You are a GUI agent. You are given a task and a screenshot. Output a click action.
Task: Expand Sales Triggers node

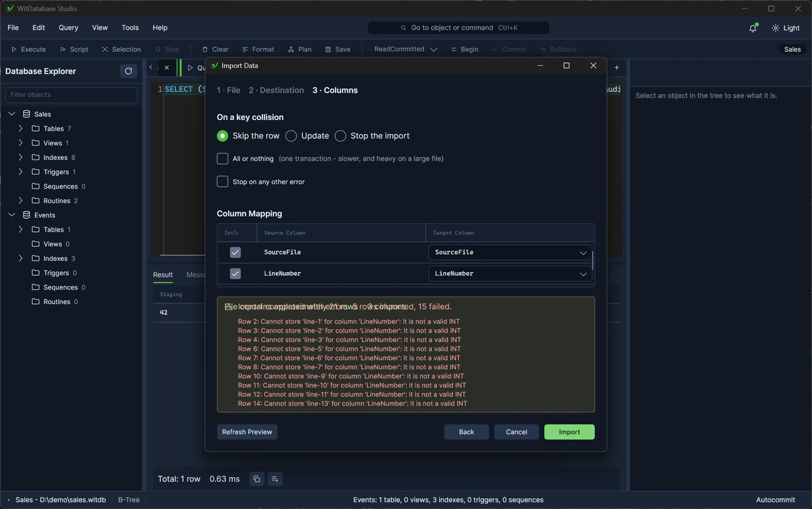click(x=21, y=172)
